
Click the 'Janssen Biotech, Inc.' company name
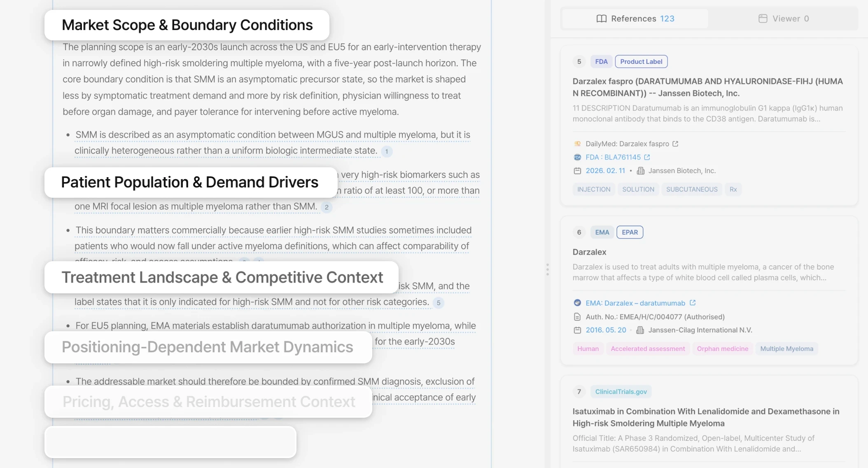(682, 171)
